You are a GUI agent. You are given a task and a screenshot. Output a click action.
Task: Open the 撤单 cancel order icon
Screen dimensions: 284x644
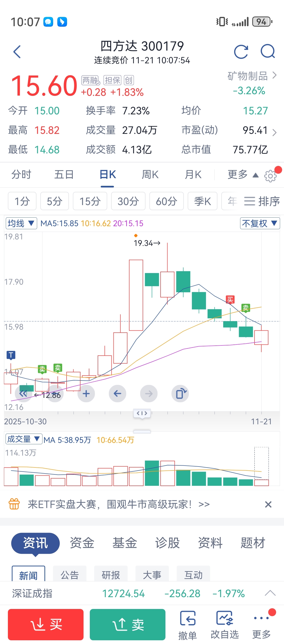tap(187, 624)
